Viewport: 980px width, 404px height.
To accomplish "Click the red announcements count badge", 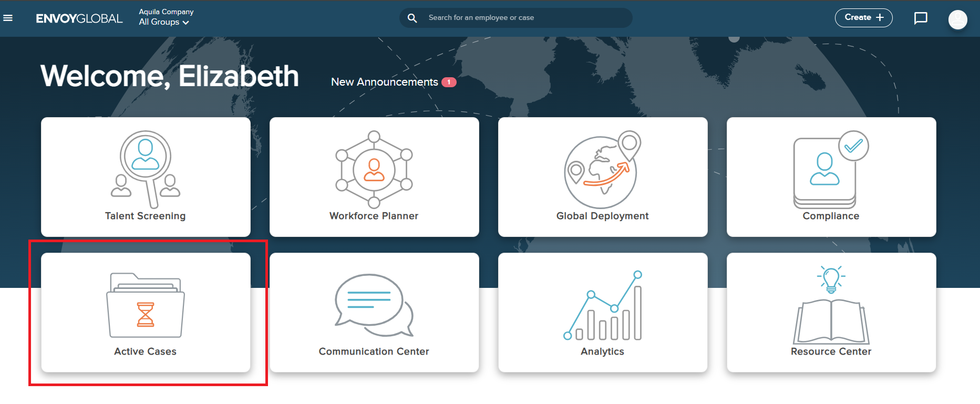I will (x=449, y=82).
